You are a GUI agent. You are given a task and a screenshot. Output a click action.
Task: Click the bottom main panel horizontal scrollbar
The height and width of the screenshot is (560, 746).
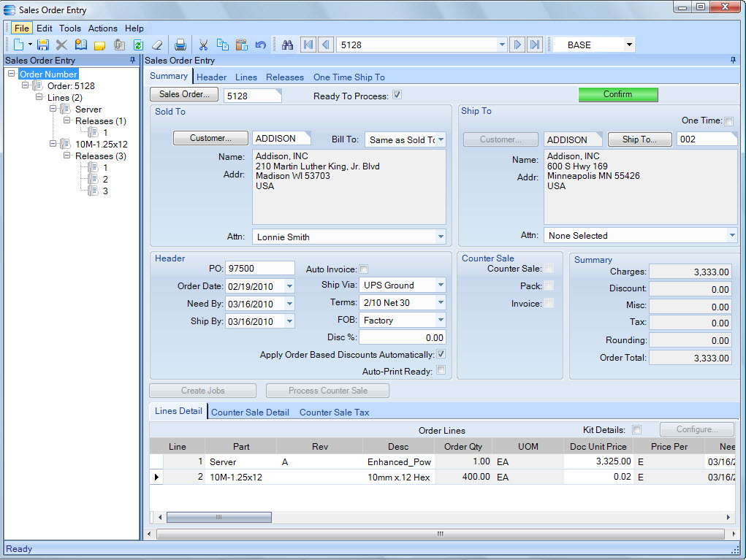click(441, 534)
